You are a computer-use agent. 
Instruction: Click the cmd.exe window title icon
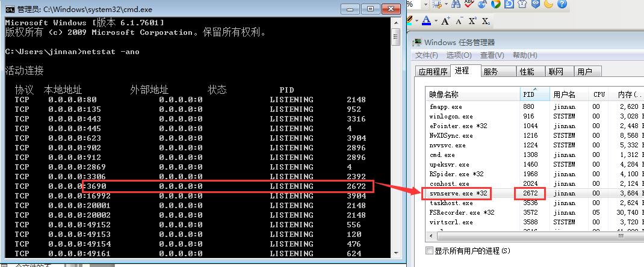[10, 9]
